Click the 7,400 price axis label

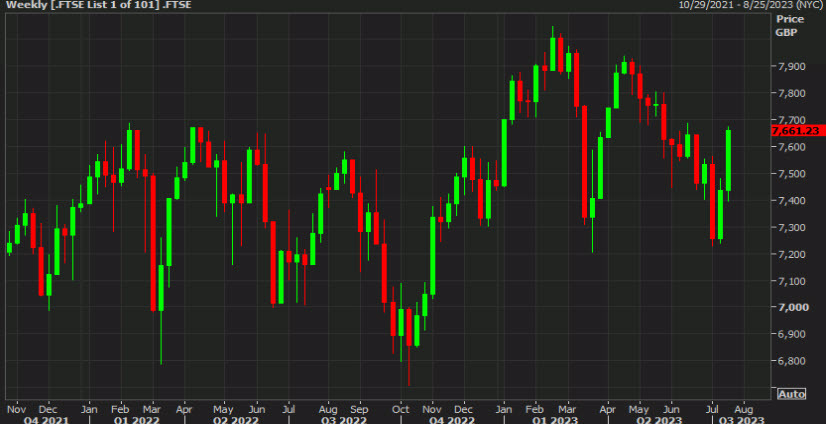[791, 201]
